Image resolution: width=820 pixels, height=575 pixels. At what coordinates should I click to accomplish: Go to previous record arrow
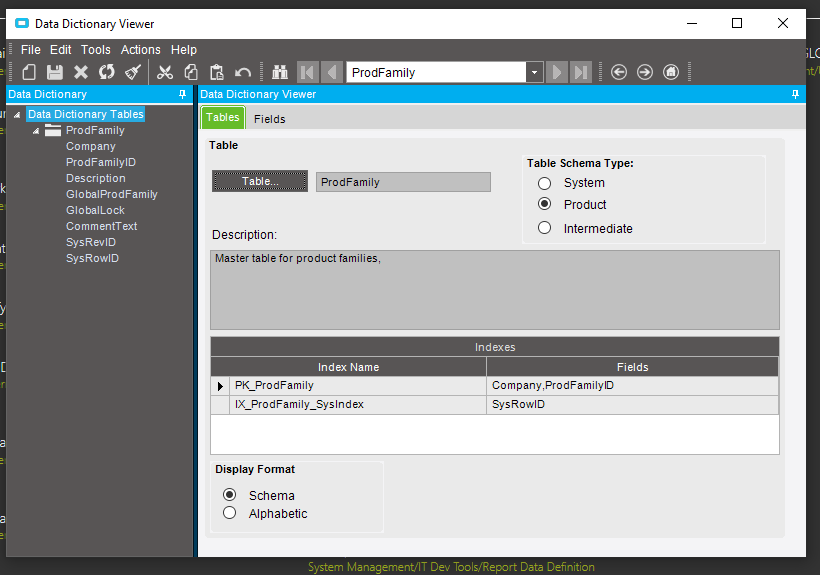tap(332, 72)
